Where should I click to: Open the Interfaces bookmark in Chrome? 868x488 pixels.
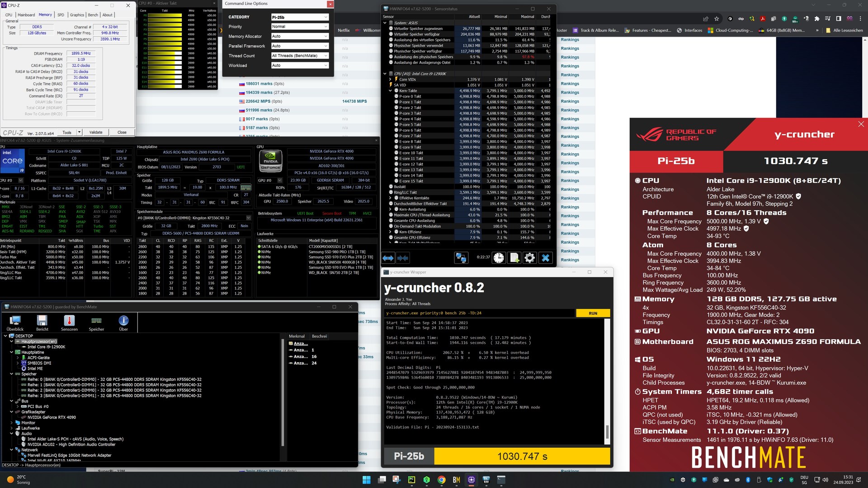689,30
